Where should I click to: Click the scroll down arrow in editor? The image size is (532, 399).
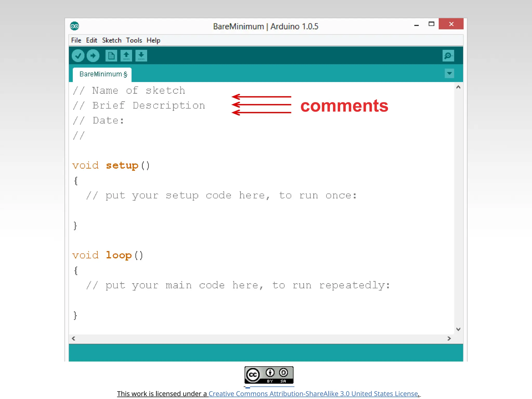pyautogui.click(x=458, y=329)
